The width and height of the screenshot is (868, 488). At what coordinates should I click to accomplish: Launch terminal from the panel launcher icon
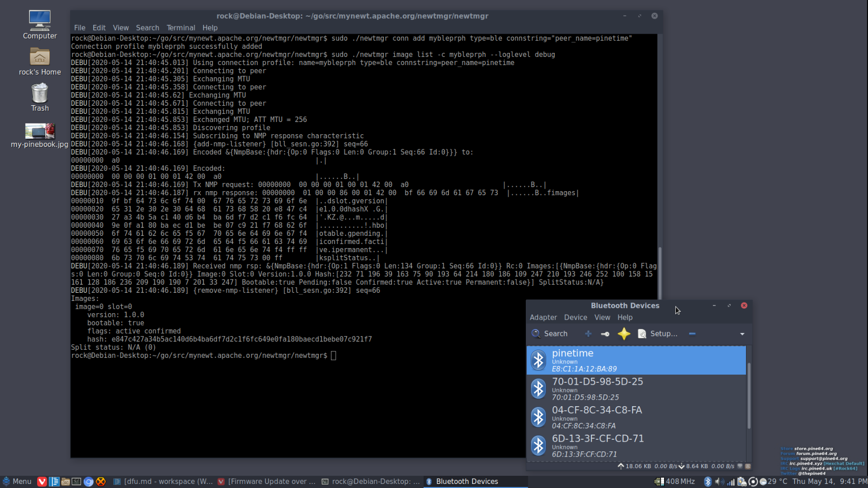tap(76, 481)
